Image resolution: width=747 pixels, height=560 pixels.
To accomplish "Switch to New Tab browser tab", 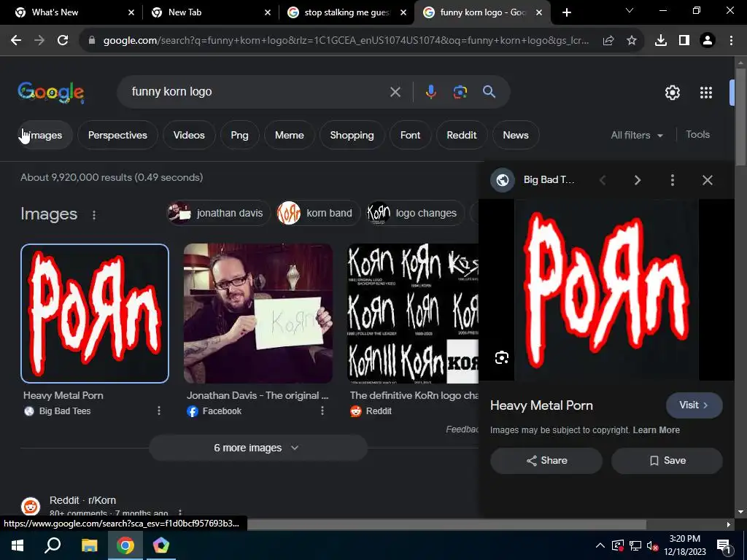I will coord(209,12).
